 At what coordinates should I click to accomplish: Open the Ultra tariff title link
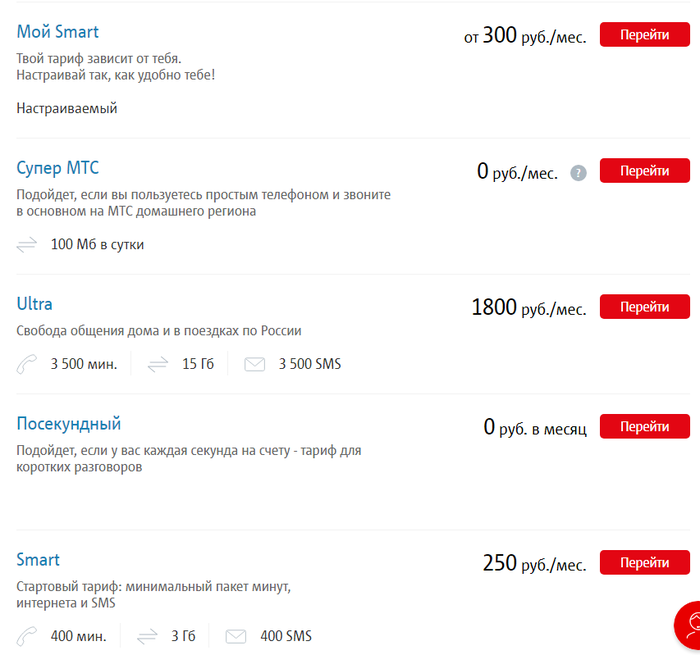pos(35,304)
